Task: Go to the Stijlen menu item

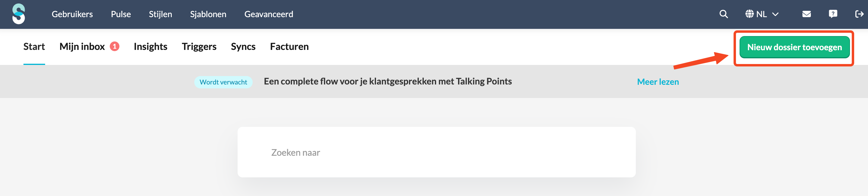Action: pyautogui.click(x=160, y=14)
